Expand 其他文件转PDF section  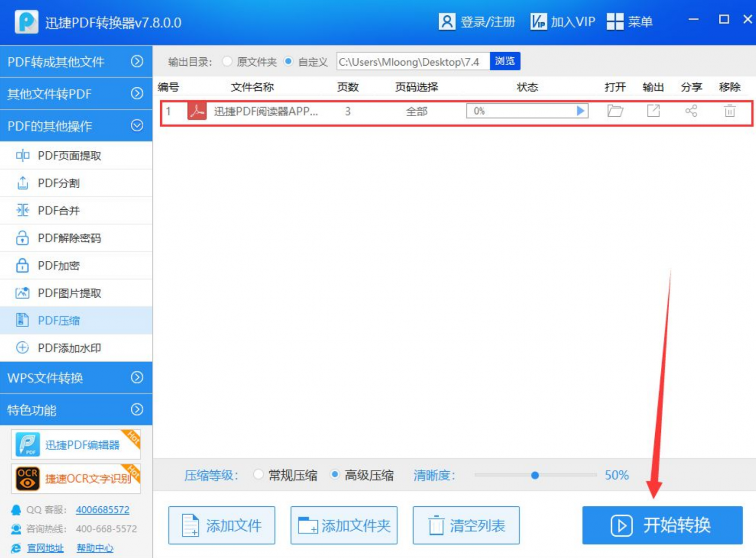[76, 94]
